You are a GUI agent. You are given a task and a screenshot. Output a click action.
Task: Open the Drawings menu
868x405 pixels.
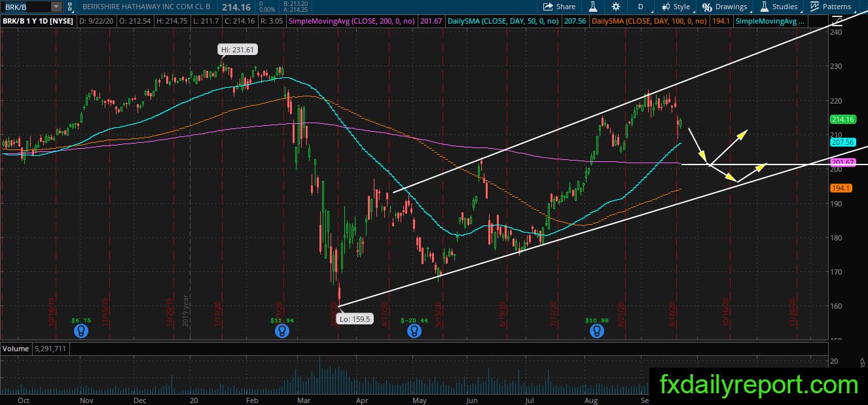tap(725, 7)
